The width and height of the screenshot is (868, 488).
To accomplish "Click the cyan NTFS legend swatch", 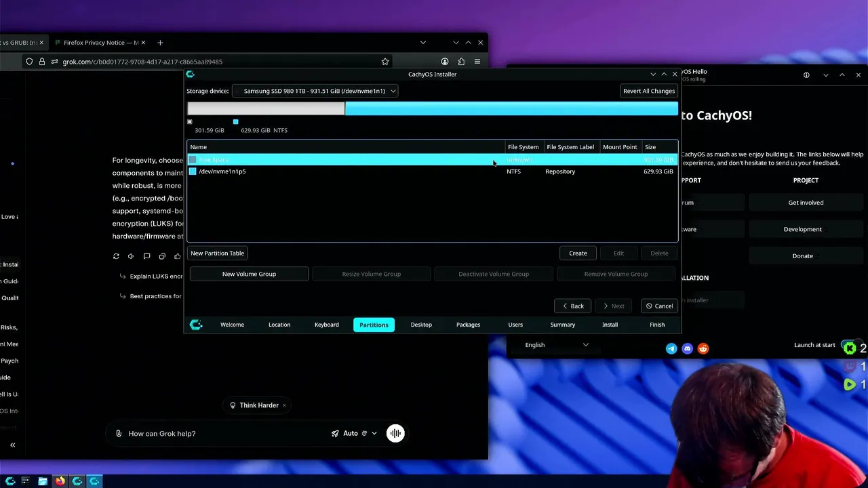I will 235,122.
